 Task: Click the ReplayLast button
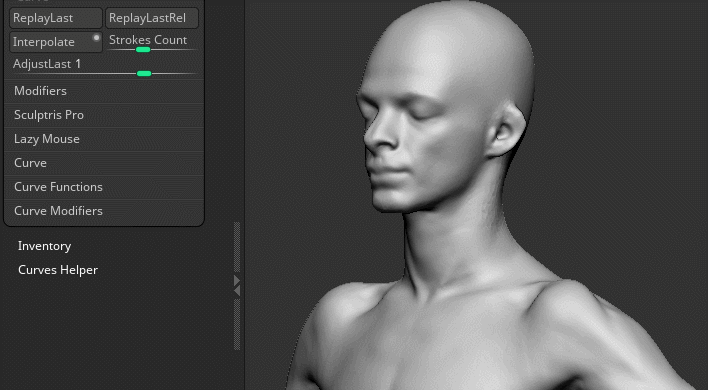tap(56, 19)
